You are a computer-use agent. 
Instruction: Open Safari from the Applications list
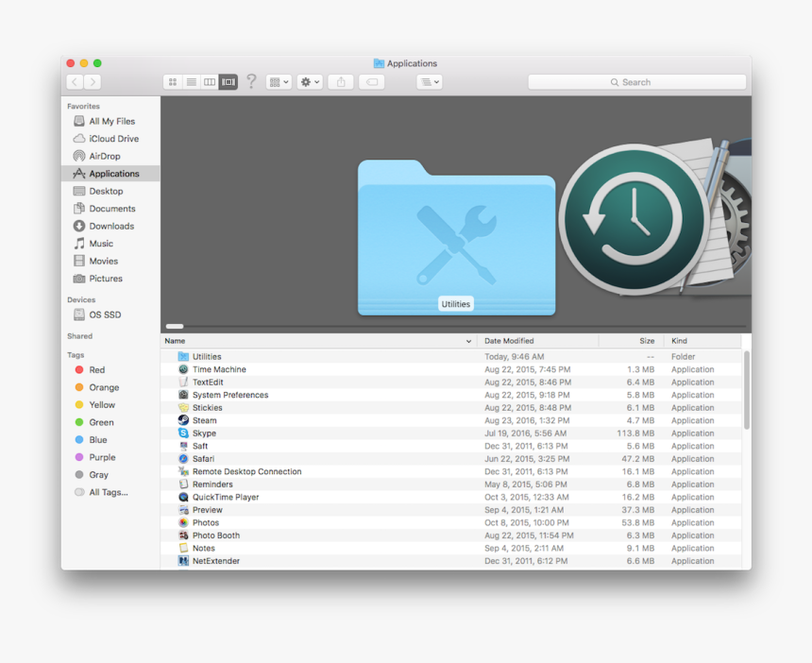tap(203, 458)
